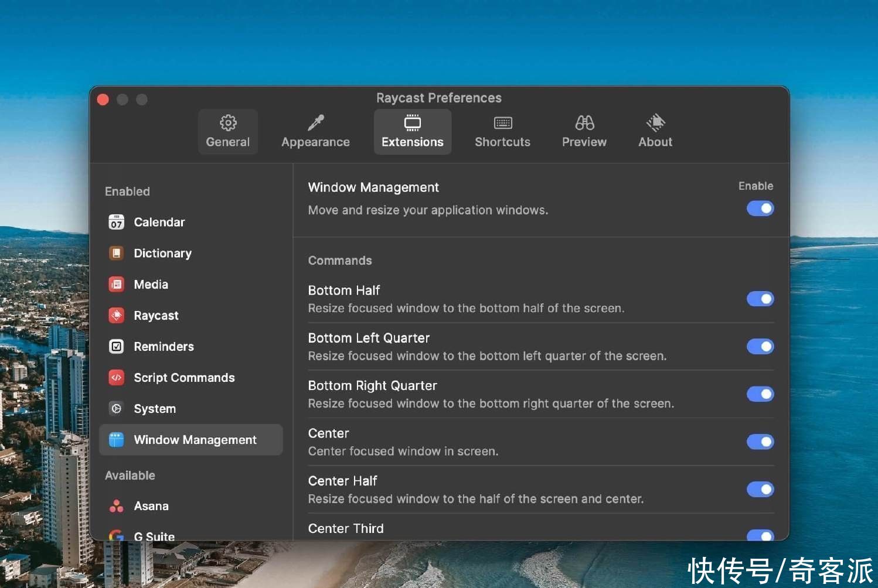Click the Calendar extension icon

tap(117, 222)
